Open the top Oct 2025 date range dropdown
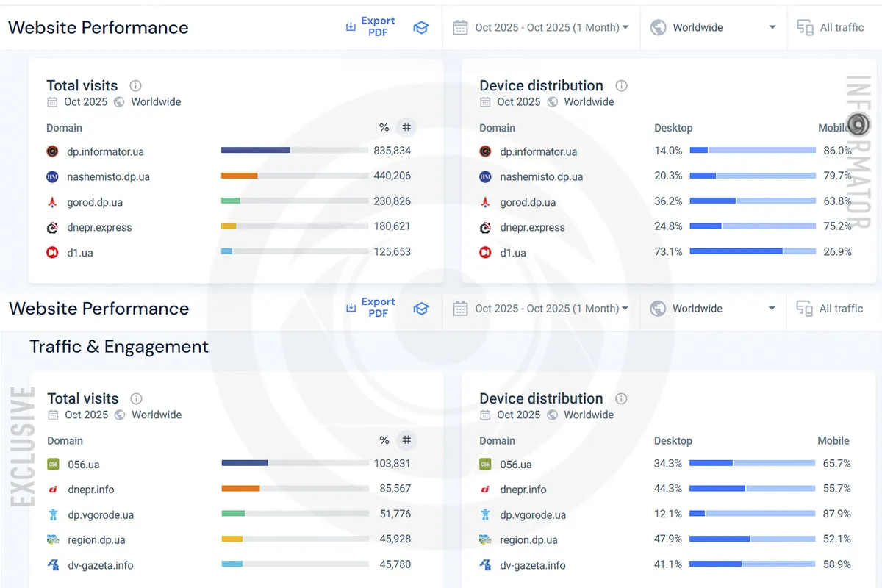 [x=542, y=28]
